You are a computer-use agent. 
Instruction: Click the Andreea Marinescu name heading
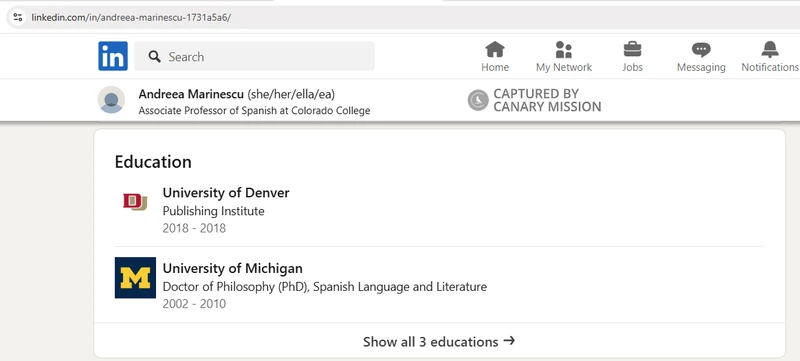click(x=191, y=94)
